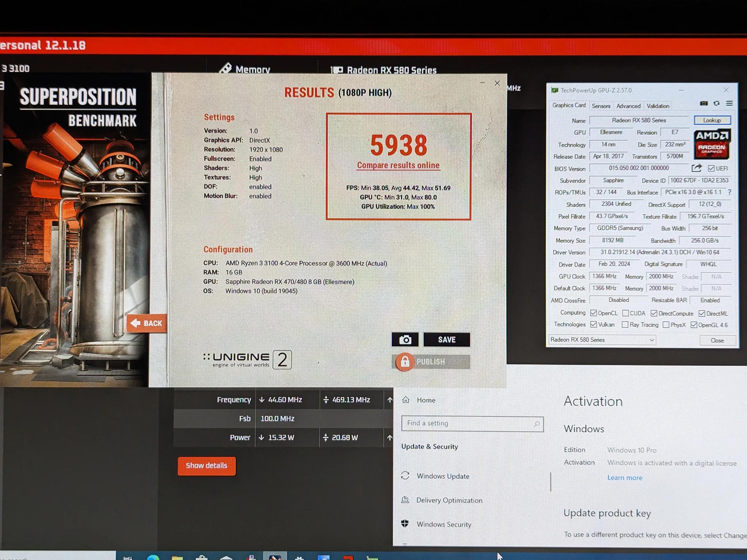The image size is (747, 560).
Task: Click the Settings sidebar vertical scrollbar
Action: pos(551,482)
